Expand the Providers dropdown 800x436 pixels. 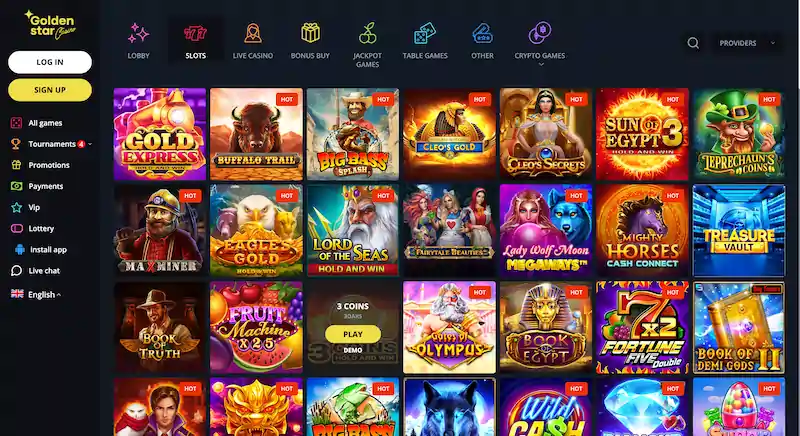(747, 43)
